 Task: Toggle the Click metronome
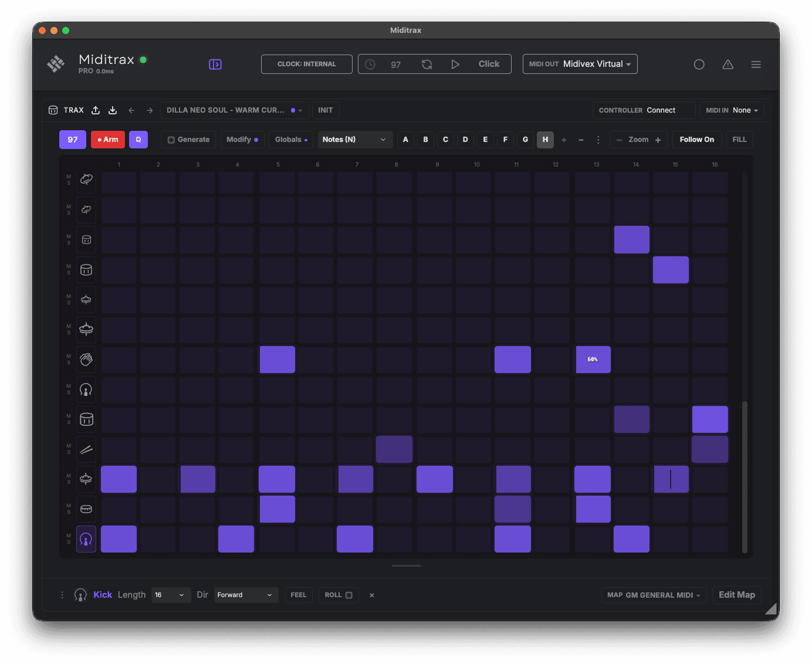(489, 65)
